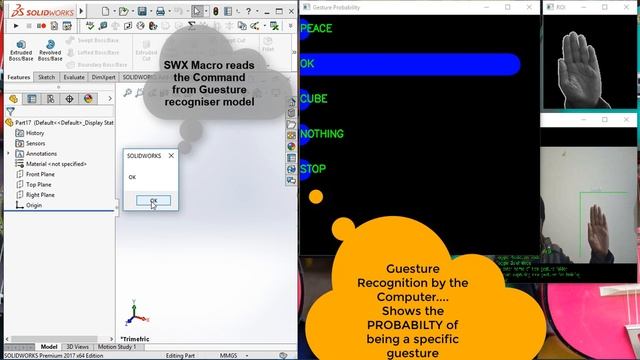
Task: Click the STOP label in Gesture Probability window
Action: pyautogui.click(x=313, y=169)
